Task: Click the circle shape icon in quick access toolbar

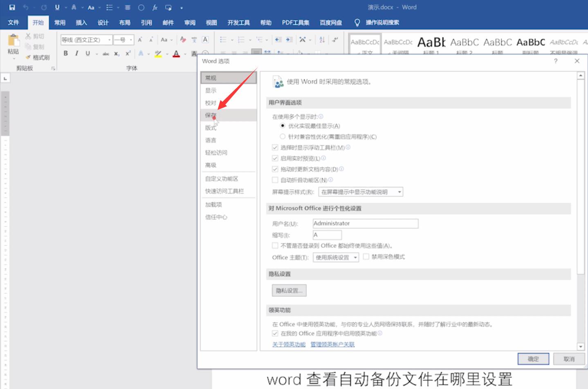Action: click(x=141, y=7)
